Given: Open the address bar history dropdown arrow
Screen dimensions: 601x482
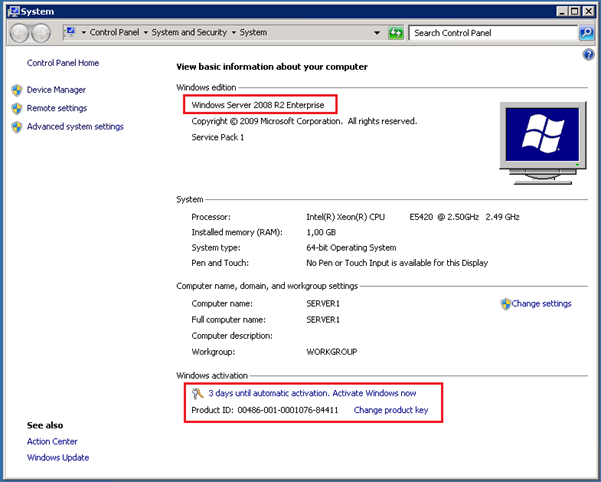Looking at the screenshot, I should tap(378, 33).
